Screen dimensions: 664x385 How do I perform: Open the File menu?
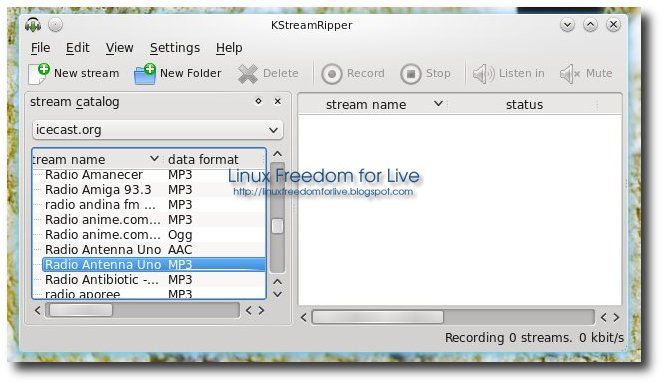(40, 48)
